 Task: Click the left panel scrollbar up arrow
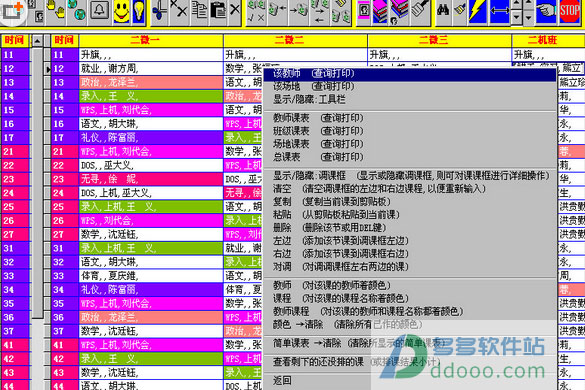[37, 40]
